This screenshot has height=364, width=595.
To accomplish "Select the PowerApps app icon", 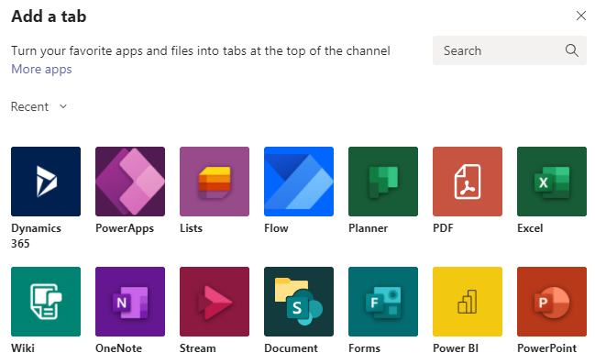I will (x=130, y=182).
